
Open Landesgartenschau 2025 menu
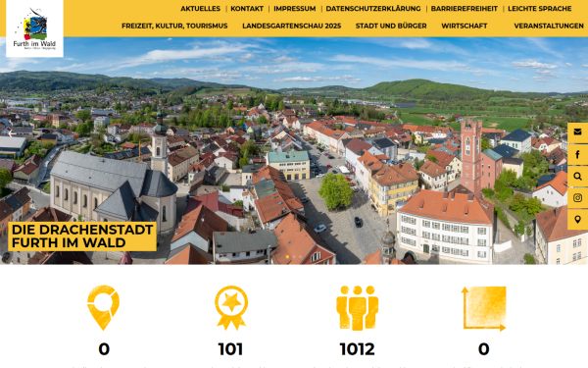pyautogui.click(x=291, y=26)
